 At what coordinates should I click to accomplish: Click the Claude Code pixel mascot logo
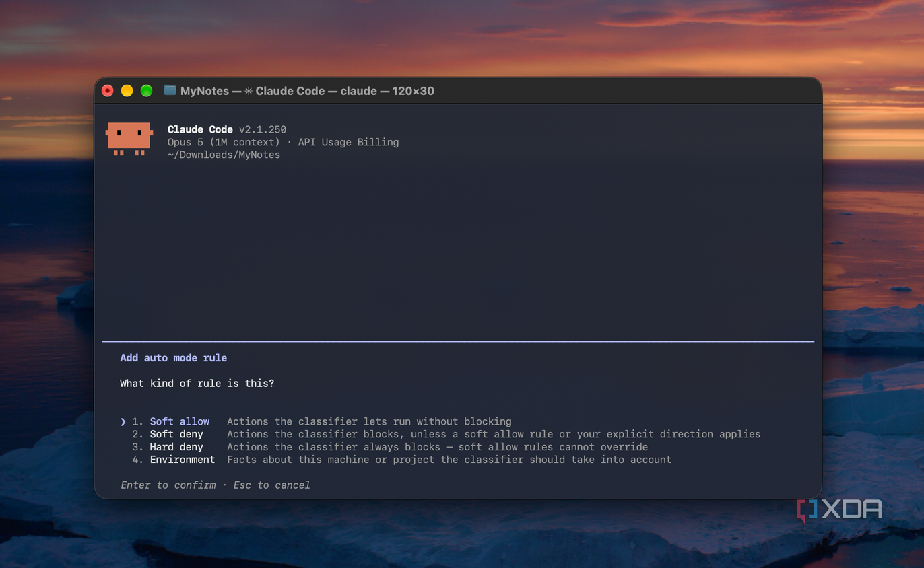click(x=129, y=139)
